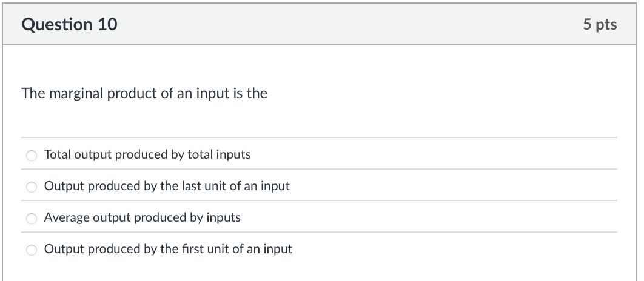This screenshot has height=281, width=644.
Task: Click the word 'marginal' in the question prompt
Action: [78, 94]
